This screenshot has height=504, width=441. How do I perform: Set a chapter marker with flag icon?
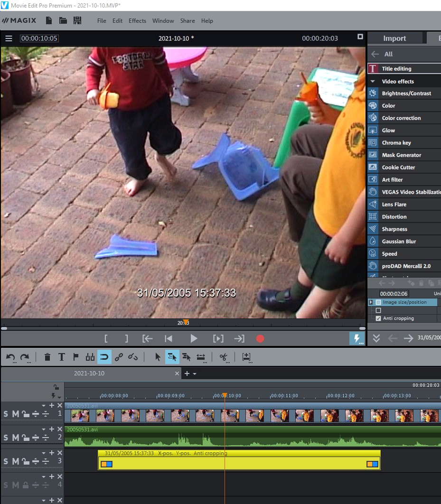click(76, 357)
